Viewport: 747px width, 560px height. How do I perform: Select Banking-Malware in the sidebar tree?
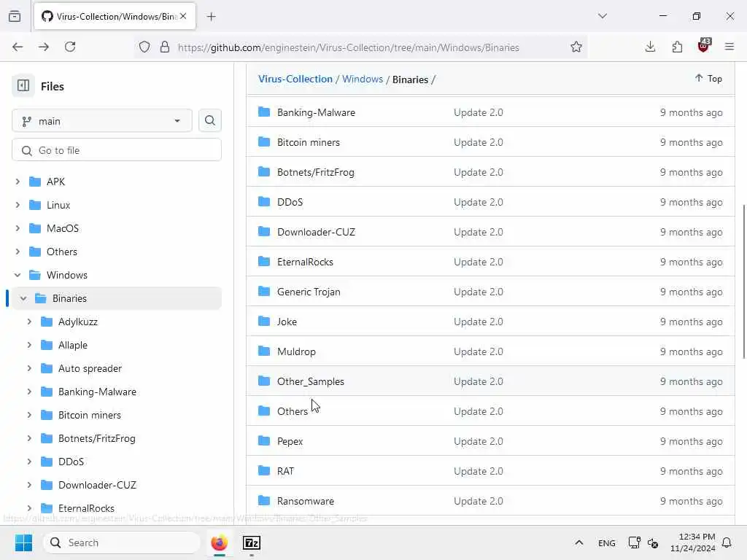97,392
